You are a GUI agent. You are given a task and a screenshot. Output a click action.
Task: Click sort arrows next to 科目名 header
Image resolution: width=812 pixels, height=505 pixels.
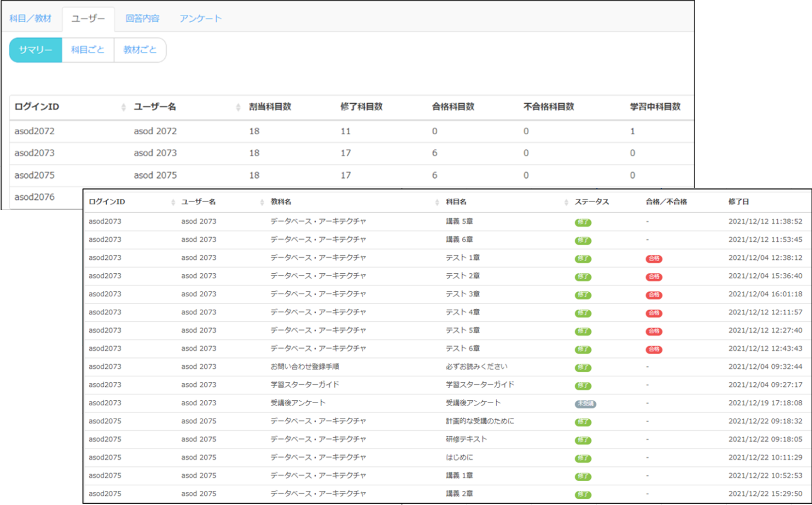coord(566,202)
